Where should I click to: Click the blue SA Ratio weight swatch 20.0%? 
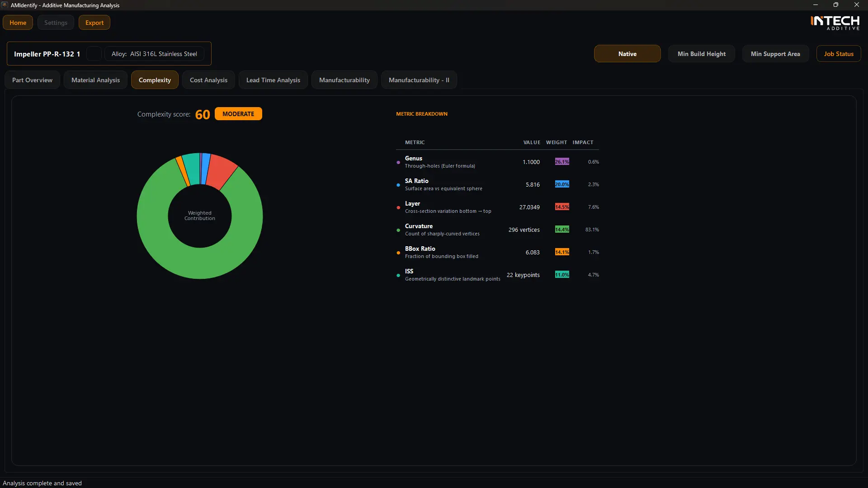[562, 184]
